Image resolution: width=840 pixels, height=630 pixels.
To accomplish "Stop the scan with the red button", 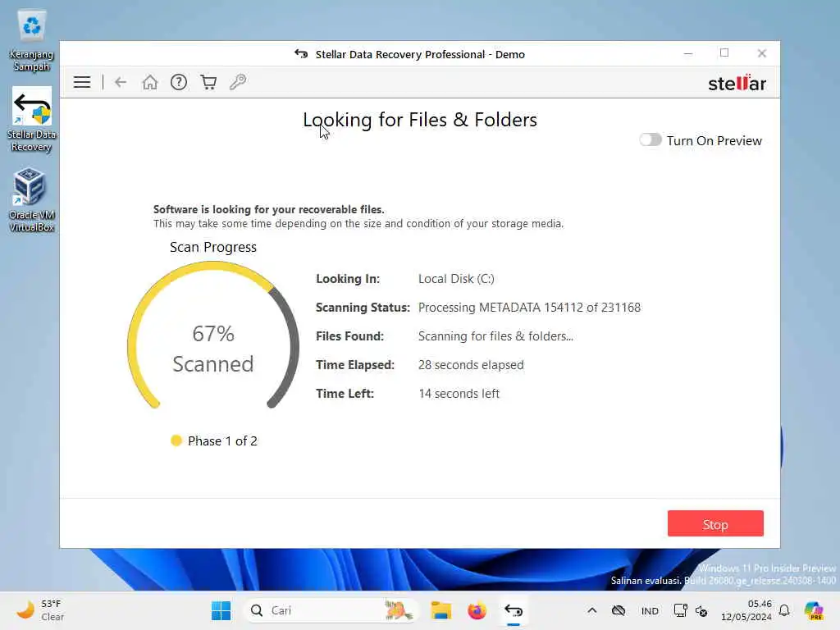I will [715, 523].
